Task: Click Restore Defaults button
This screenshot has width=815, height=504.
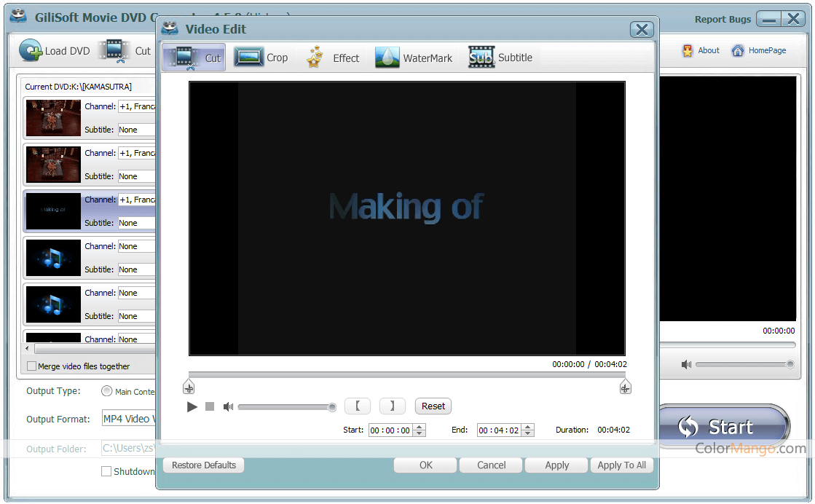Action: click(x=204, y=465)
